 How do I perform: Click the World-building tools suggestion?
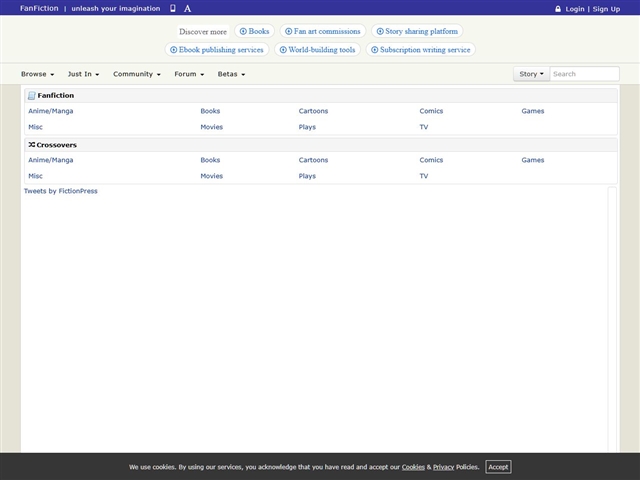317,49
